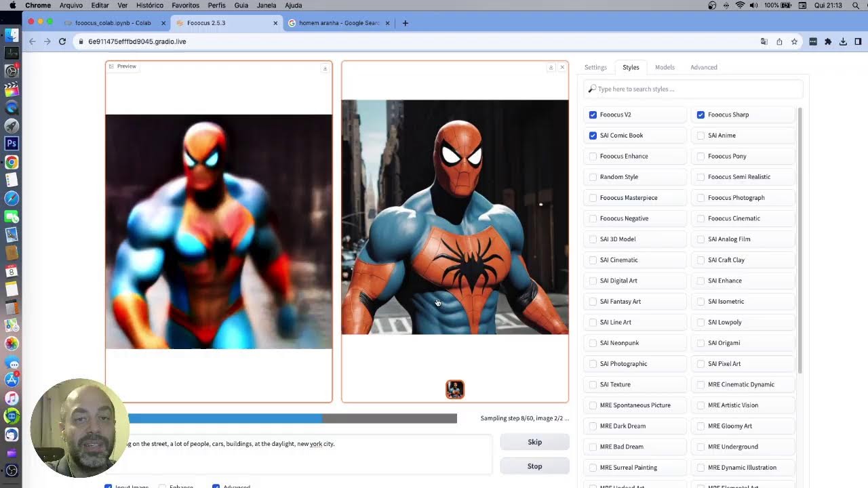Click the Skip button
Image resolution: width=868 pixels, height=488 pixels.
[x=535, y=442]
